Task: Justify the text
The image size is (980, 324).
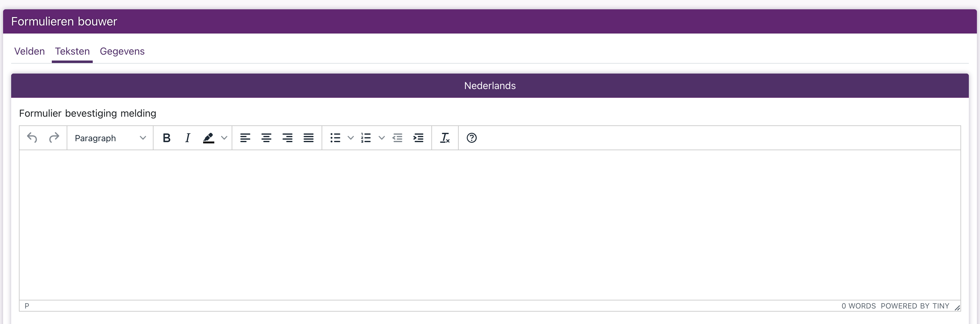Action: coord(309,138)
